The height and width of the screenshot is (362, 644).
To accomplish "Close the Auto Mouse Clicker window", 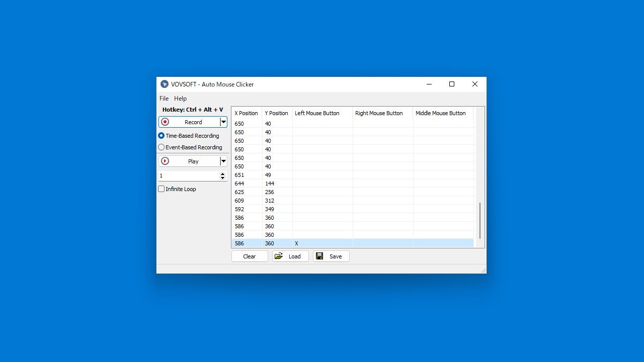I will point(475,84).
